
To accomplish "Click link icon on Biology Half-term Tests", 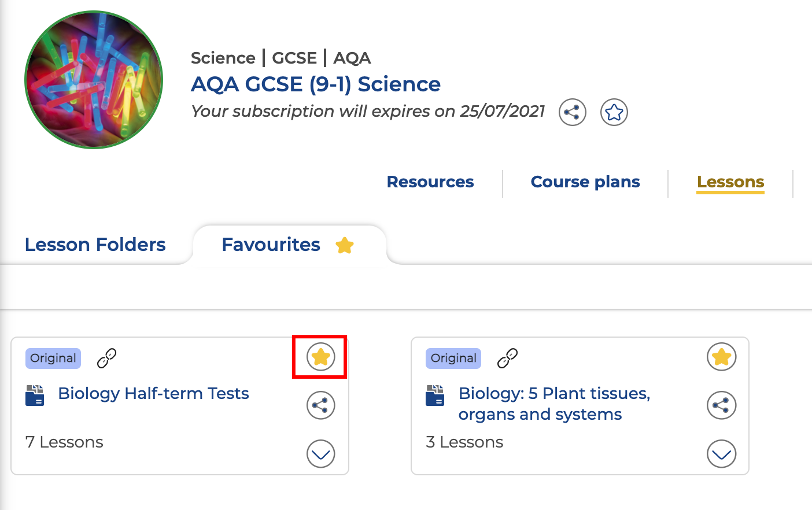I will [x=107, y=359].
